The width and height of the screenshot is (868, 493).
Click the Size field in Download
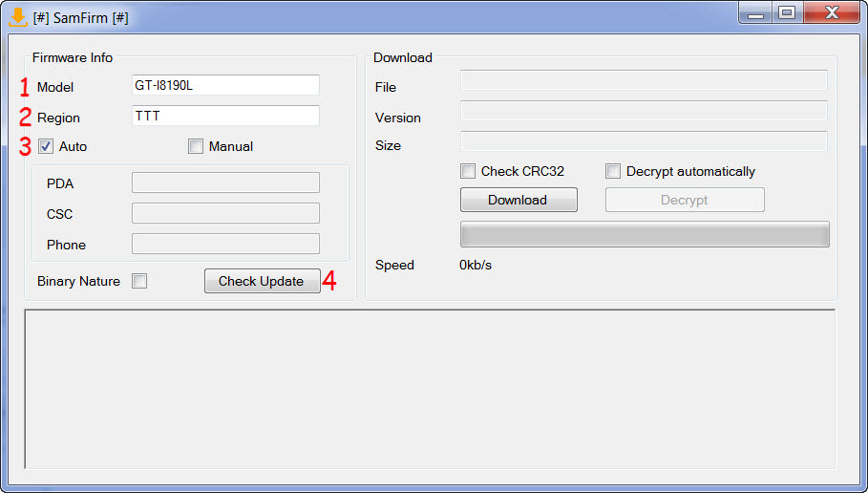644,141
